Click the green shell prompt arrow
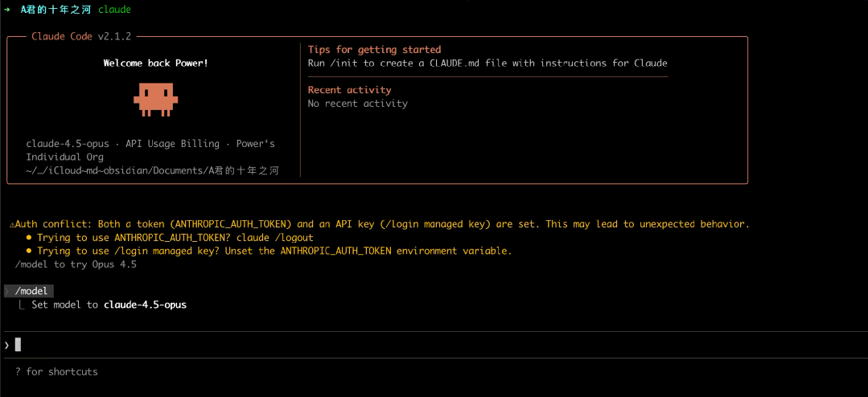The width and height of the screenshot is (868, 397). click(6, 10)
